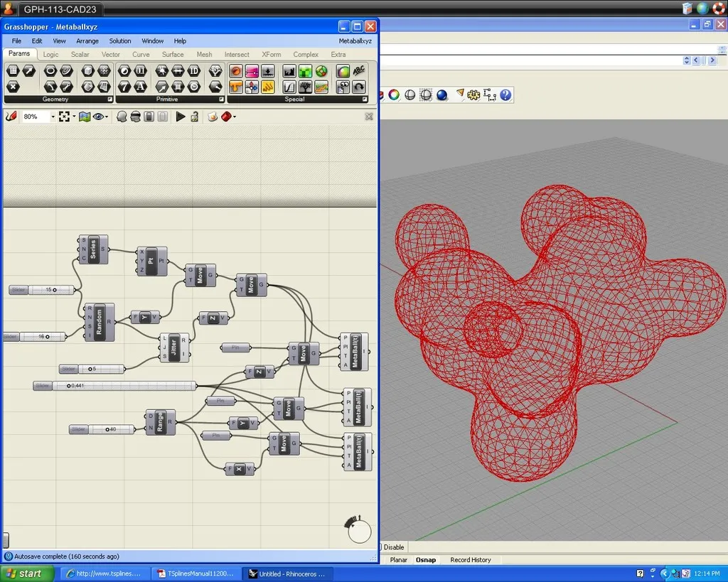728x582 pixels.
Task: Toggle the Preview eye icon
Action: click(x=98, y=117)
